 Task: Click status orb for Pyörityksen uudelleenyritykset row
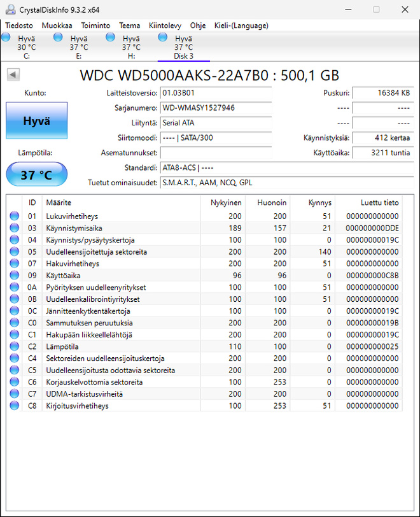coord(14,287)
